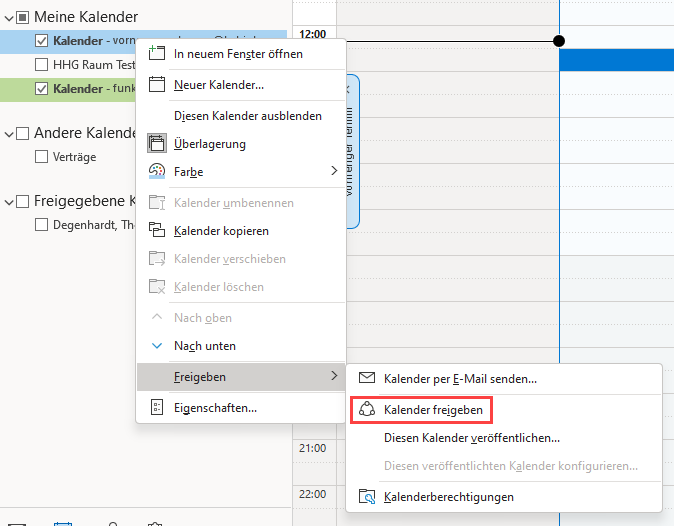Click the Farbe menu item label
674x526 pixels.
tap(188, 171)
